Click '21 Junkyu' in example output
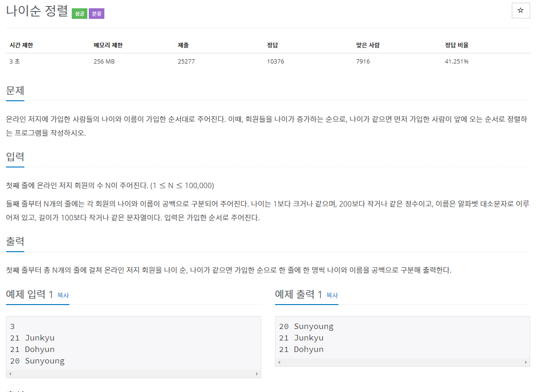544x392 pixels. (x=301, y=338)
